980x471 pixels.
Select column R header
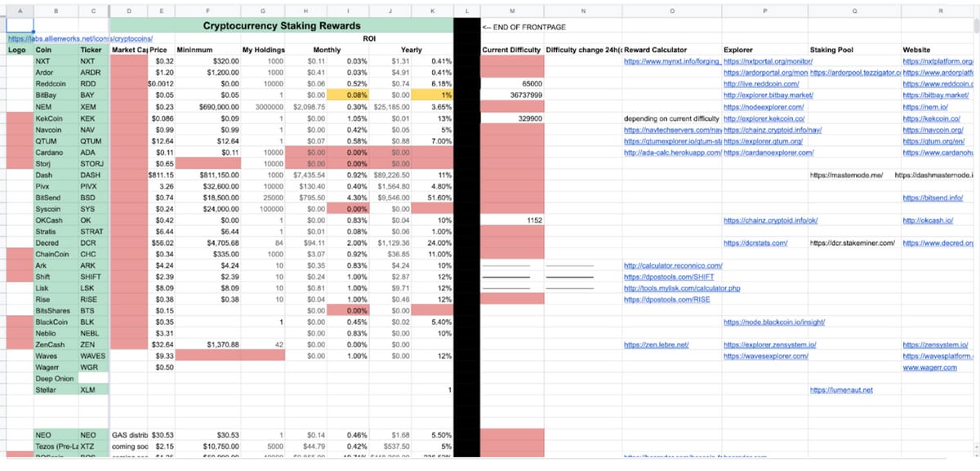(x=941, y=10)
